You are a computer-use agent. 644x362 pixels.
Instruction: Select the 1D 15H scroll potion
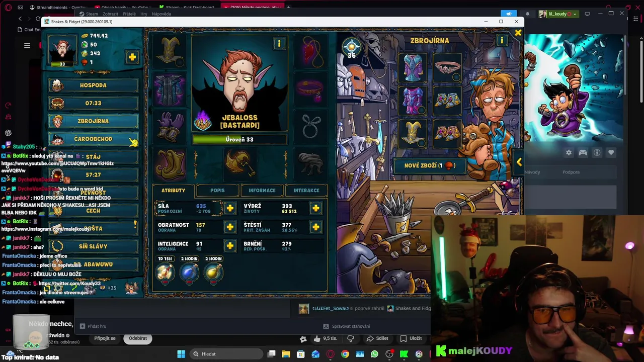(165, 272)
